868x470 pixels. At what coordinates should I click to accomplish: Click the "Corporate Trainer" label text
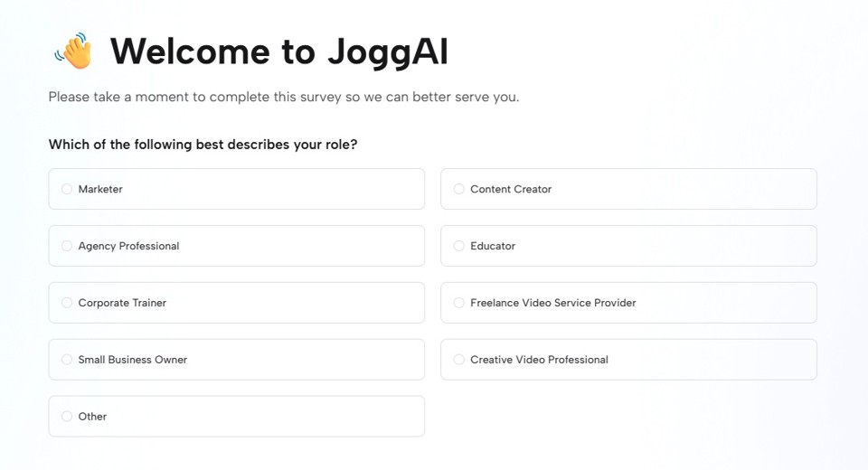tap(122, 303)
